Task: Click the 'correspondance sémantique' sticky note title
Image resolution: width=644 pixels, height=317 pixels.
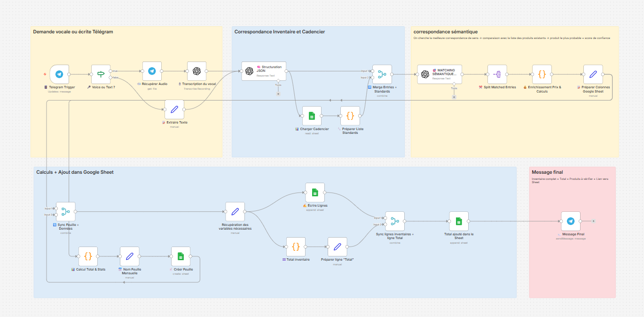Action: tap(446, 32)
